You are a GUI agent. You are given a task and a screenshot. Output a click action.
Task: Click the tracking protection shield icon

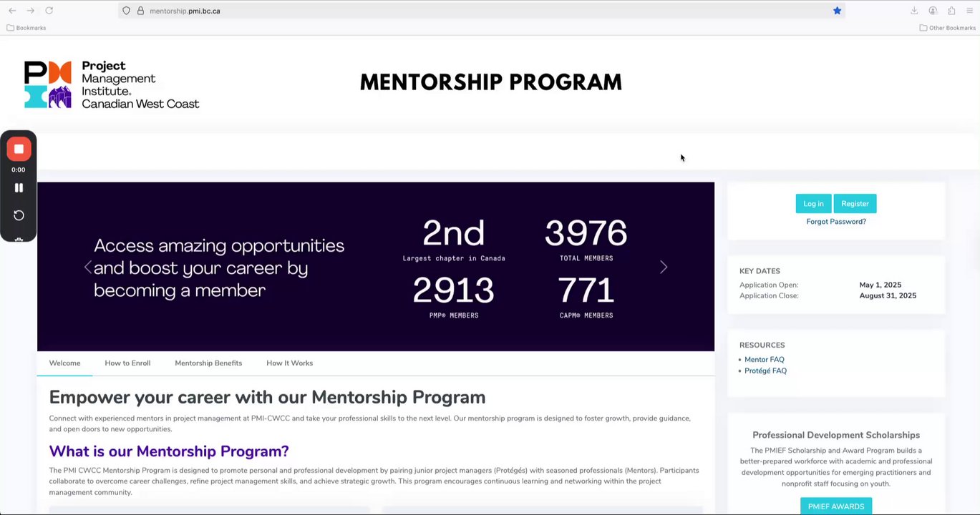pyautogui.click(x=127, y=11)
